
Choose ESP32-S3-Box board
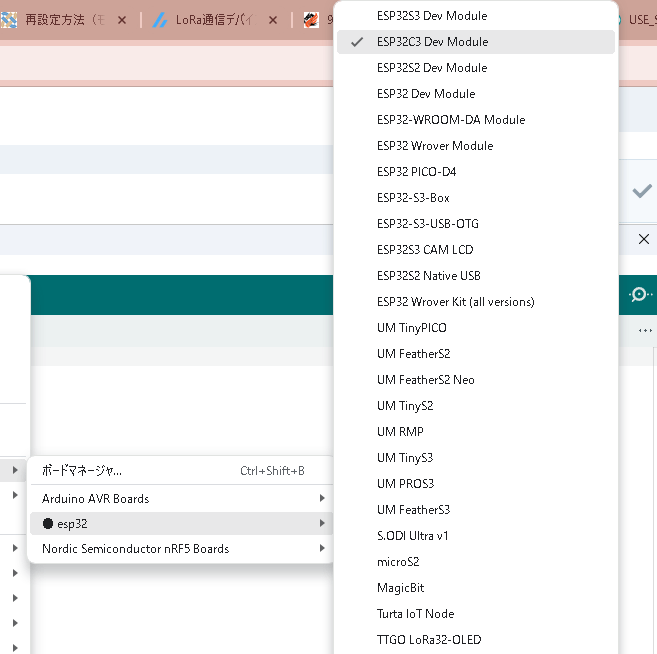(x=476, y=198)
